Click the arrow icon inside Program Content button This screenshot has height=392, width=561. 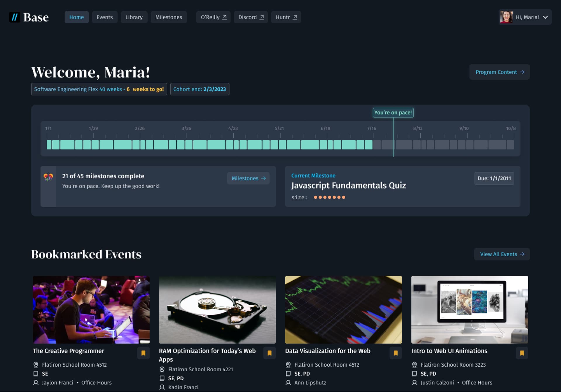pos(522,72)
